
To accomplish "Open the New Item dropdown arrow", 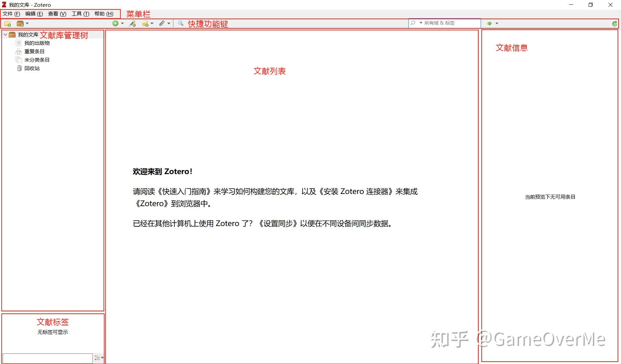I will click(x=122, y=23).
